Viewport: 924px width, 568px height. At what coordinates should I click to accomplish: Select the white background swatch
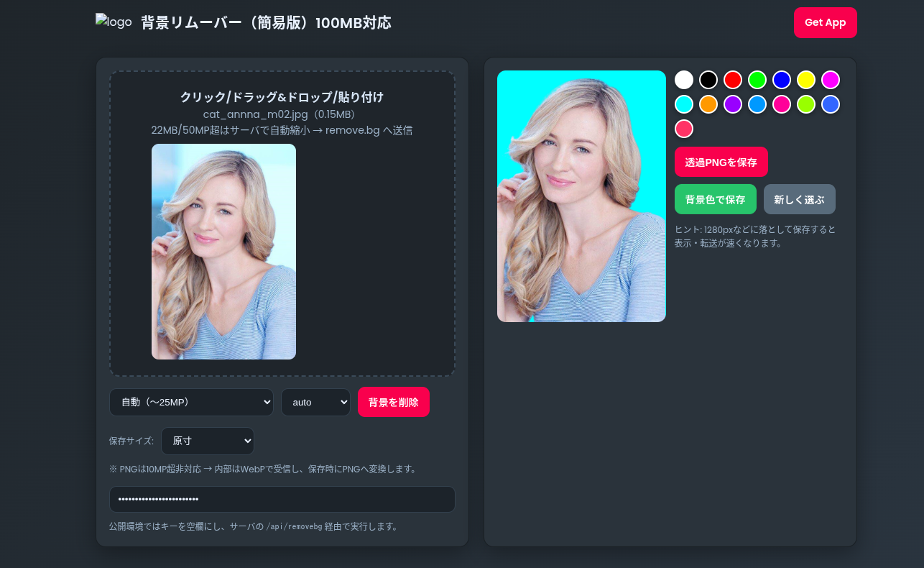[684, 80]
